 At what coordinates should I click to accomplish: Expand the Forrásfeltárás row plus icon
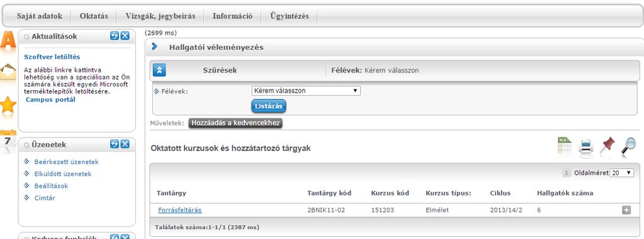tap(626, 210)
